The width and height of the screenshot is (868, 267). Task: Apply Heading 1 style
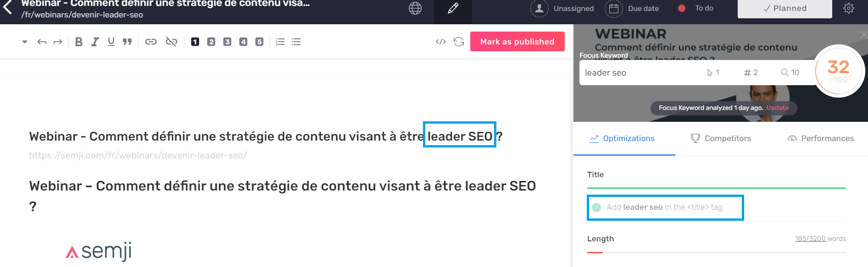pos(195,42)
